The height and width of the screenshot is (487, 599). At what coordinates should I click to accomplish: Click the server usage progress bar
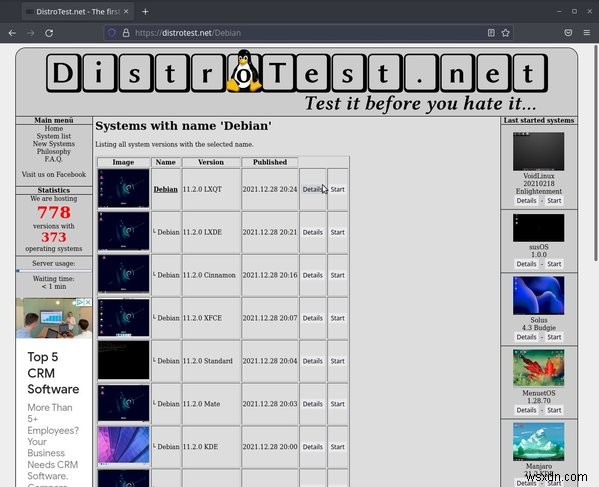point(54,270)
